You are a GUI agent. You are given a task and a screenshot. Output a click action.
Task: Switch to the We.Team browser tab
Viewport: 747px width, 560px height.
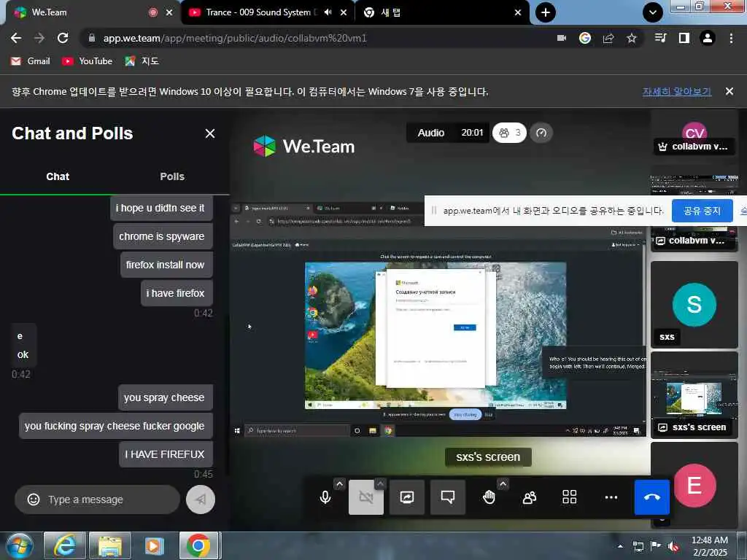click(90, 12)
